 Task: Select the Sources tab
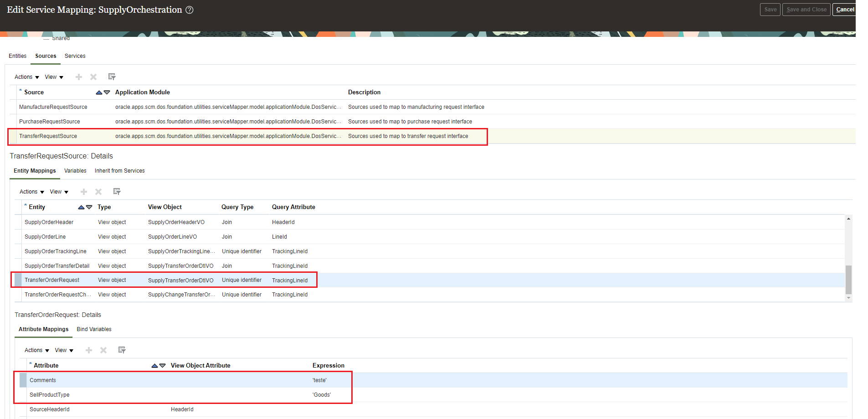(46, 56)
